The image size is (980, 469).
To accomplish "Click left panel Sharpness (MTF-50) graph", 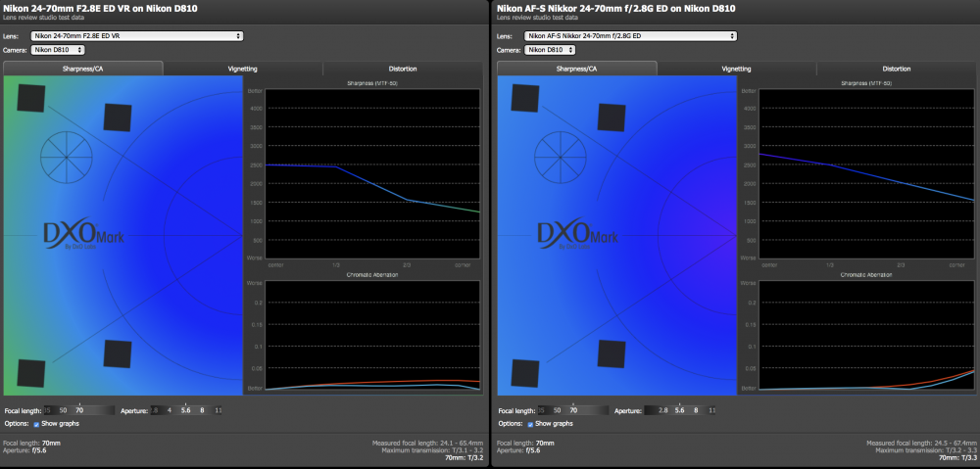I will point(372,173).
